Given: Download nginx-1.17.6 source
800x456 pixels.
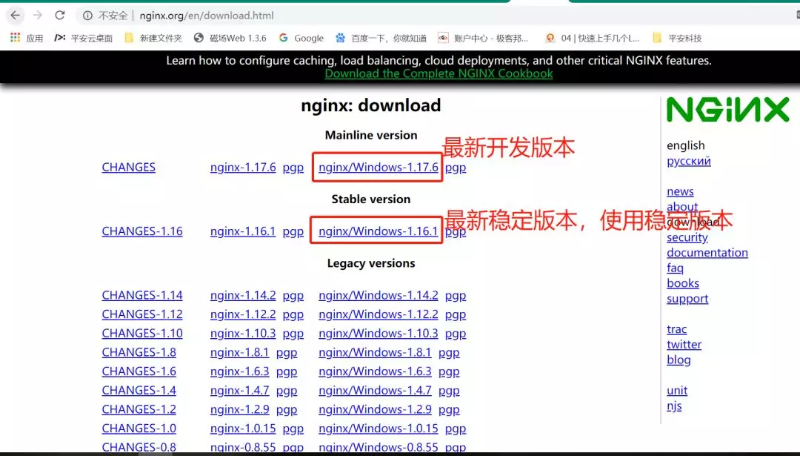Looking at the screenshot, I should coord(243,167).
